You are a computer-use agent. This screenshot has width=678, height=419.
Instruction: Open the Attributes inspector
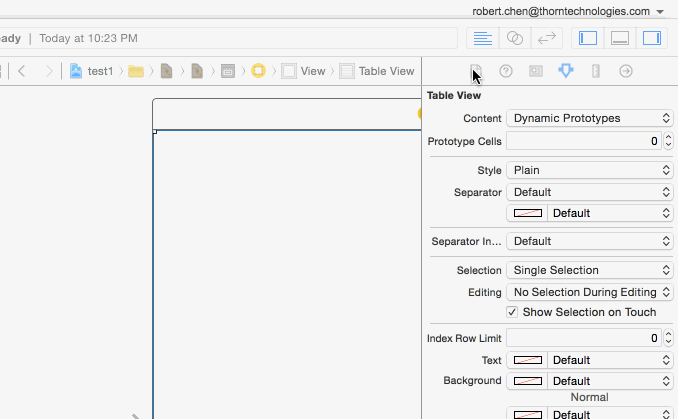pyautogui.click(x=566, y=71)
